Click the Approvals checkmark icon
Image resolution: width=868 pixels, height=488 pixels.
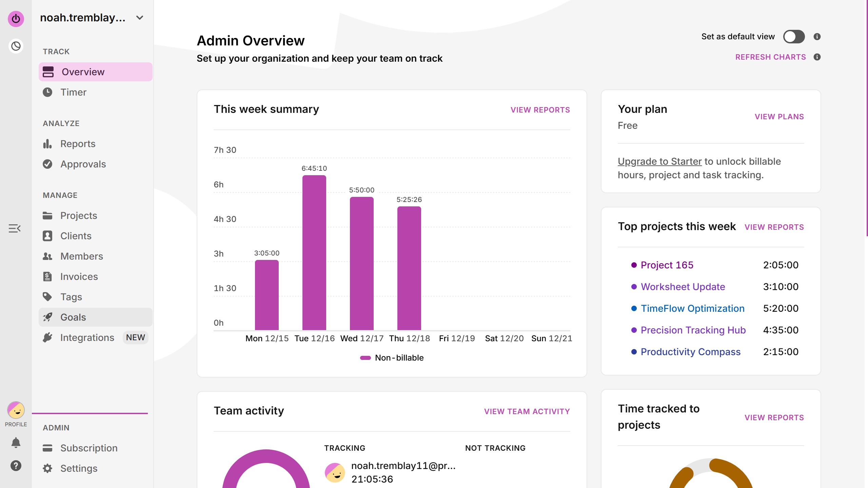[47, 164]
